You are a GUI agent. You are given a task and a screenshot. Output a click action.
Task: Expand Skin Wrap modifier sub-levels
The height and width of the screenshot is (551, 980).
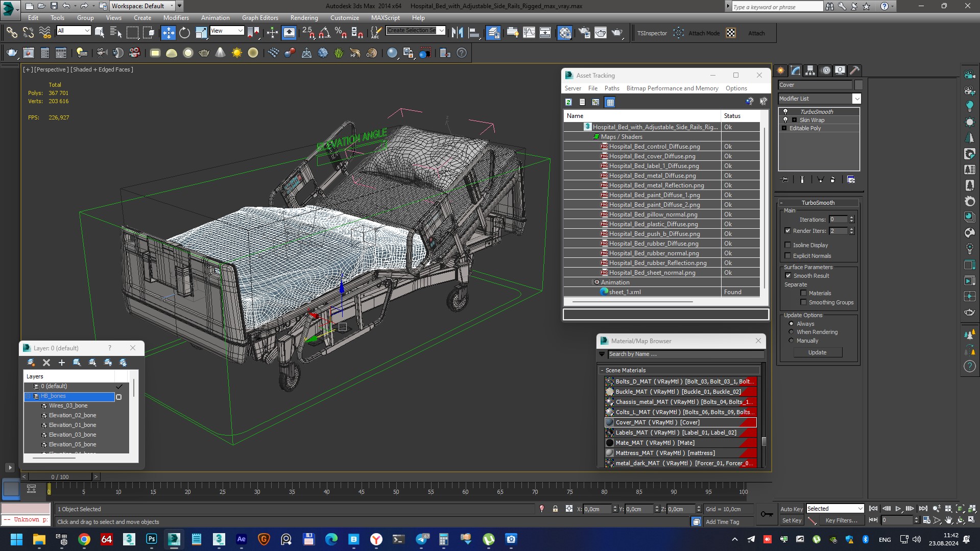[794, 120]
